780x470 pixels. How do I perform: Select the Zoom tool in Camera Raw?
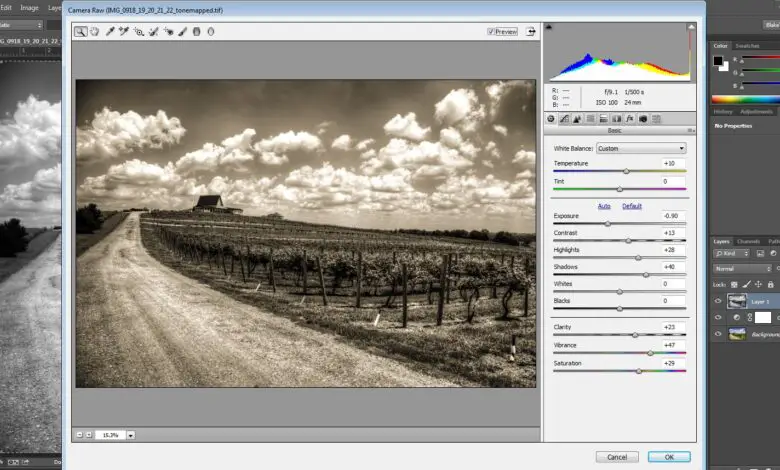(x=80, y=32)
